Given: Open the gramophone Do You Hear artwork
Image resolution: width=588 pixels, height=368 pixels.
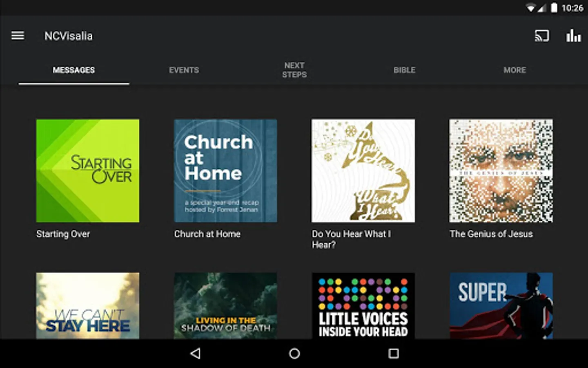Looking at the screenshot, I should tap(363, 171).
